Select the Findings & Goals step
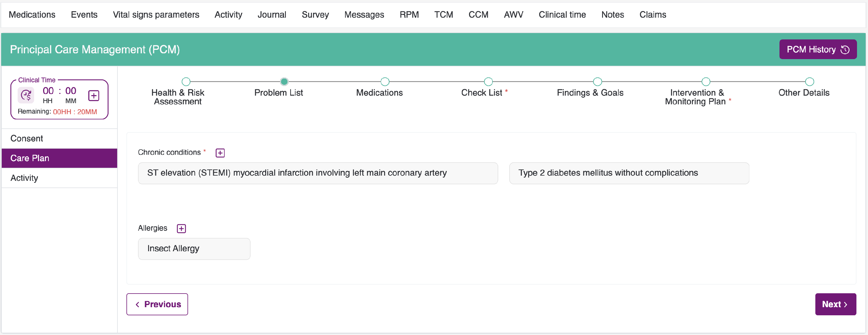 point(597,82)
